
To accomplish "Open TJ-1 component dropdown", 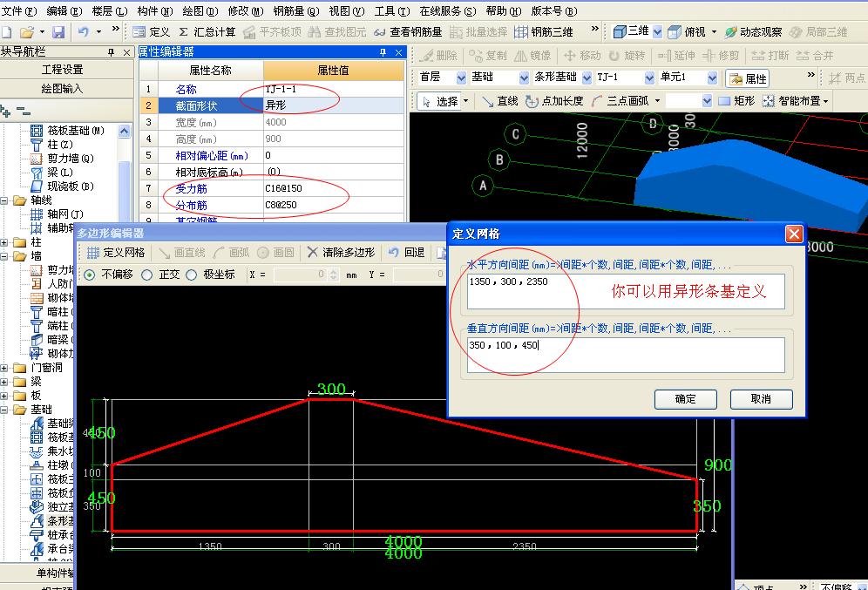I will point(649,78).
